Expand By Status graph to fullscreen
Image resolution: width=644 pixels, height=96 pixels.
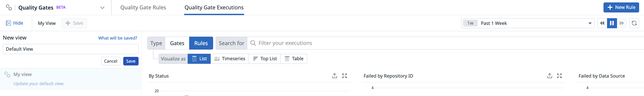click(345, 76)
